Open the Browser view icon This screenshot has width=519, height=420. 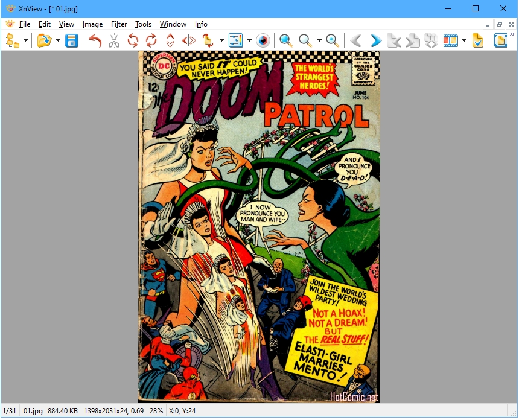pos(13,40)
